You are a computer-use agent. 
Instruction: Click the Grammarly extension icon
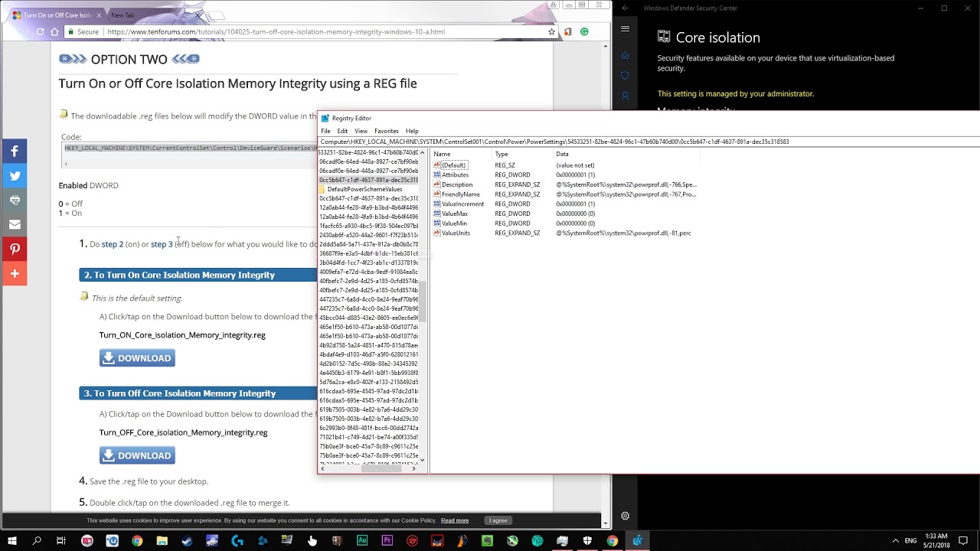click(584, 32)
